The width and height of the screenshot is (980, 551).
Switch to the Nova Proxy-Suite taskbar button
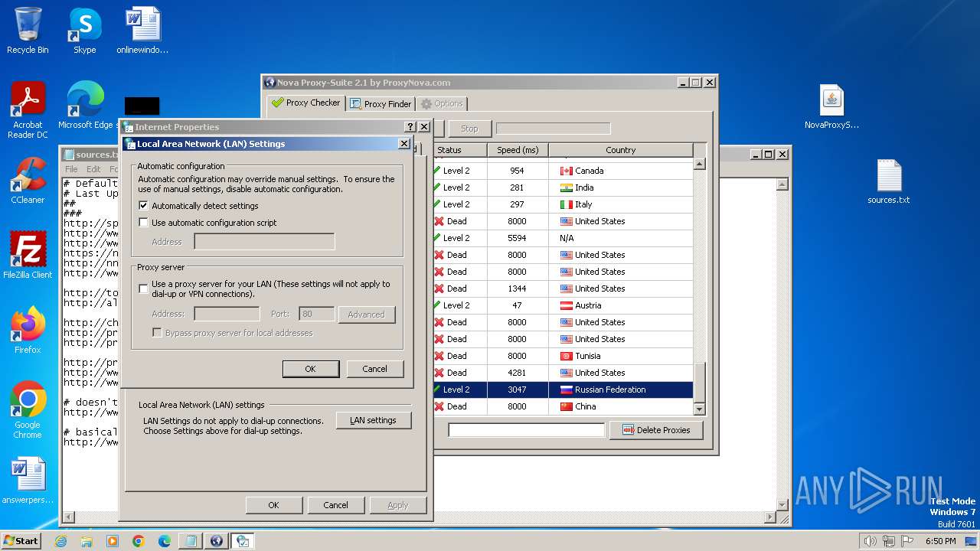216,541
